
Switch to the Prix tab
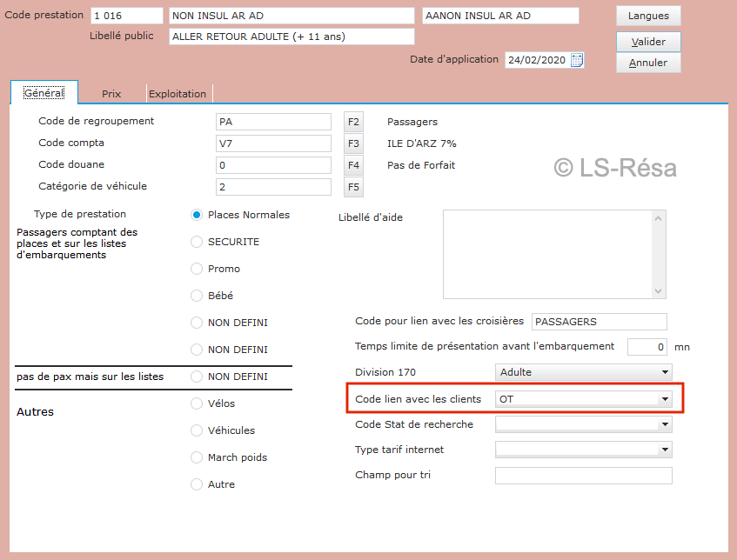[x=111, y=93]
